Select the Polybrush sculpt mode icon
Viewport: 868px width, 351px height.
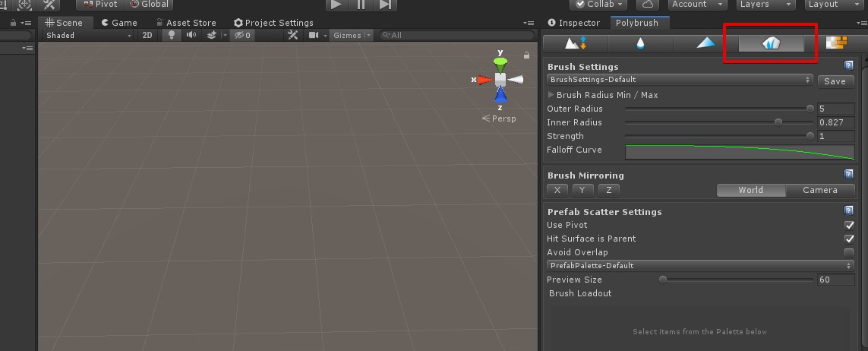pos(575,43)
